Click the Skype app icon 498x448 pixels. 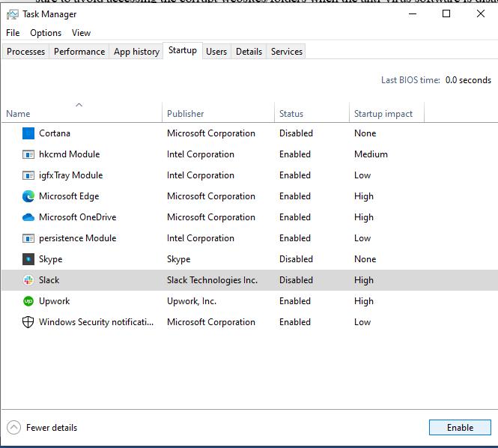28,259
